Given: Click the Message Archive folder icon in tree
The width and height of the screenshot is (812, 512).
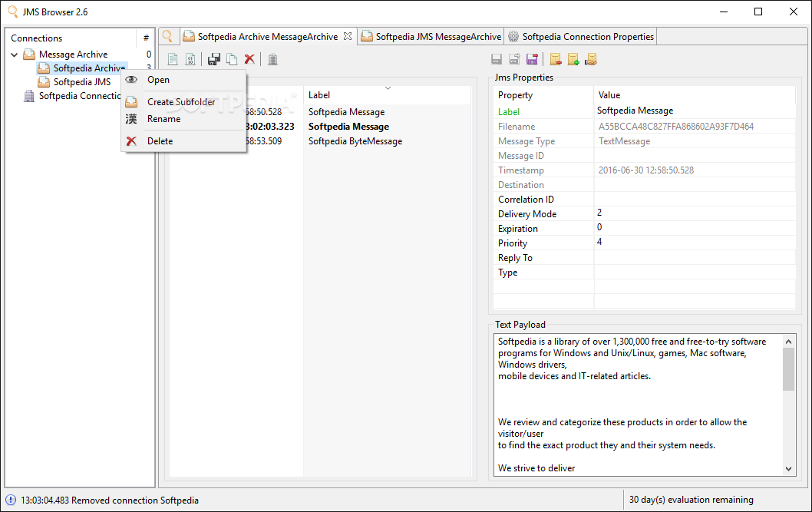Looking at the screenshot, I should coord(29,55).
